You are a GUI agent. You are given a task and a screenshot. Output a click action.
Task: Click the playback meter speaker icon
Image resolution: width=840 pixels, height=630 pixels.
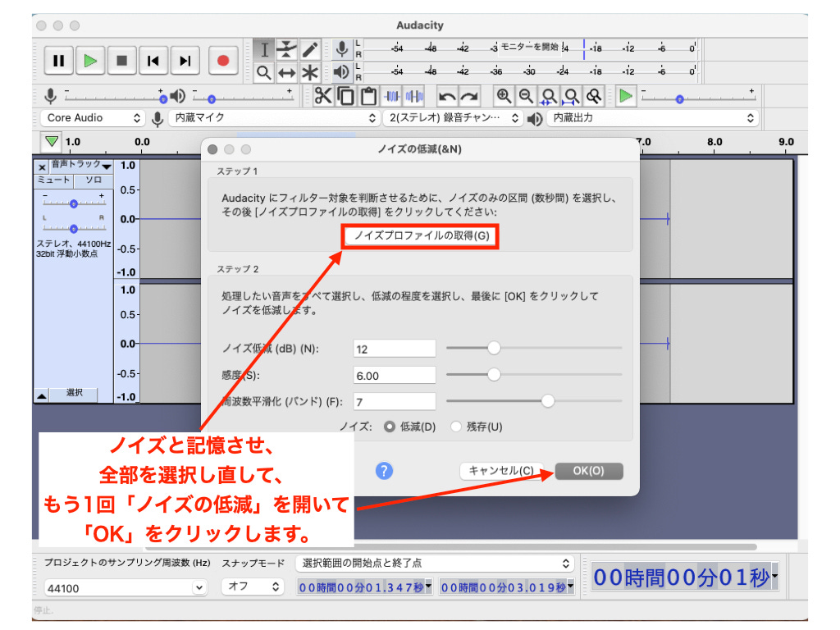pos(341,72)
